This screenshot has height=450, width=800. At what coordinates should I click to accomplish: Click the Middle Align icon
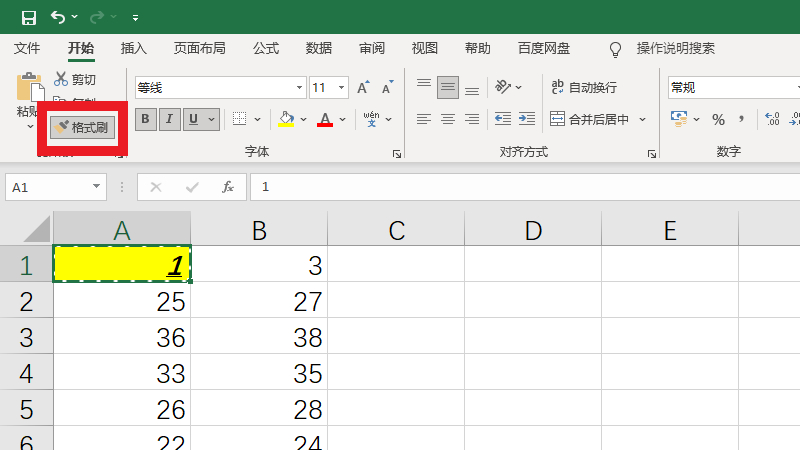tap(447, 88)
